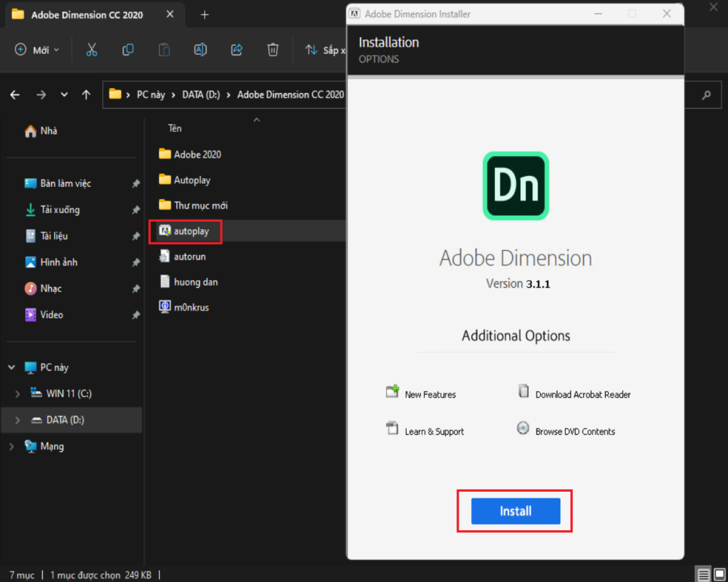This screenshot has height=582, width=728.
Task: Click the Browse DVD Contents disc icon
Action: tap(523, 428)
